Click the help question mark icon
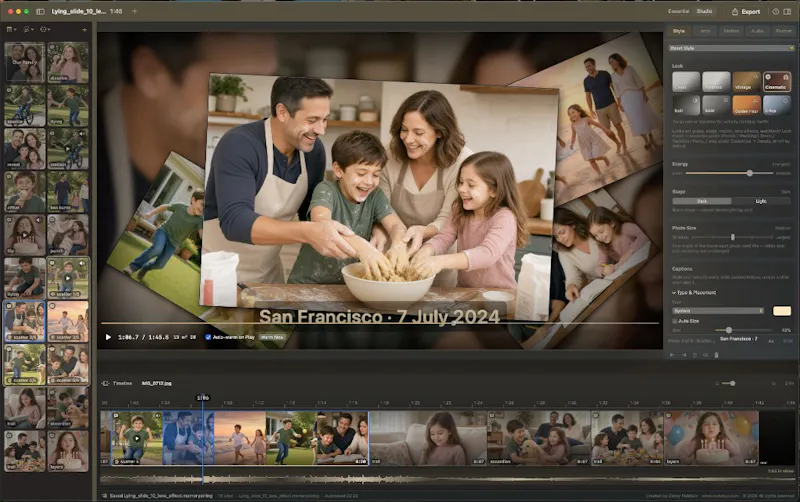The width and height of the screenshot is (800, 502). click(x=776, y=11)
